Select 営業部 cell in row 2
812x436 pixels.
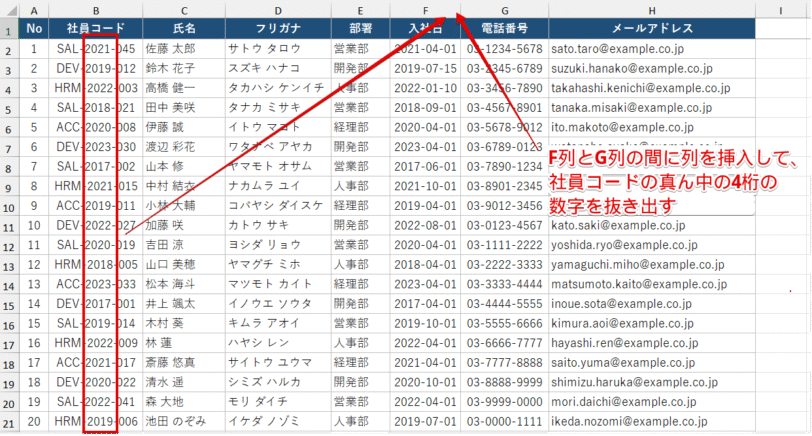[360, 49]
